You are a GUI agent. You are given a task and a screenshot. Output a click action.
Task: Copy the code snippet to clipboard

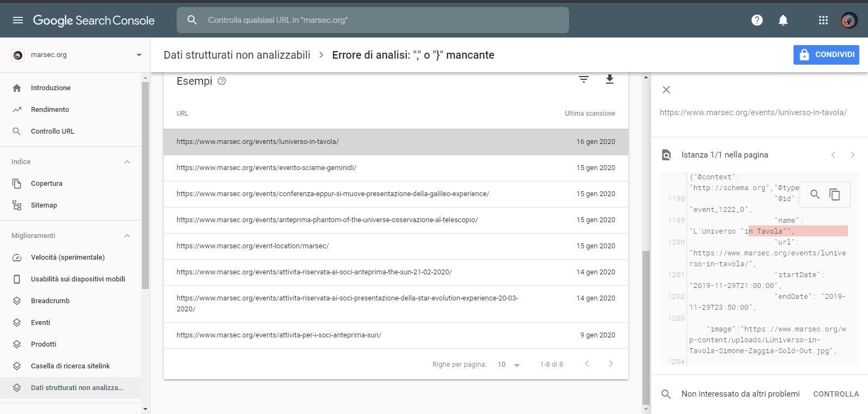[834, 195]
